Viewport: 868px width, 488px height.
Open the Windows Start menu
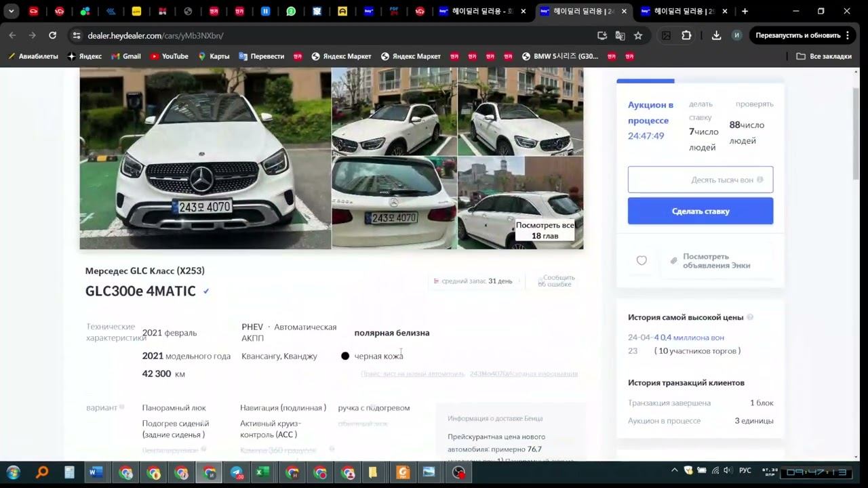click(x=13, y=472)
